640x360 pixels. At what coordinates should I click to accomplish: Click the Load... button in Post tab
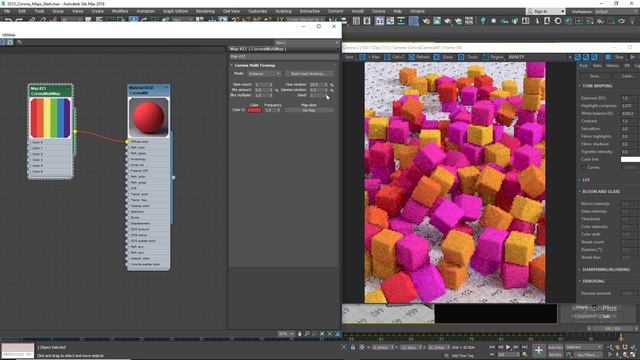click(626, 76)
